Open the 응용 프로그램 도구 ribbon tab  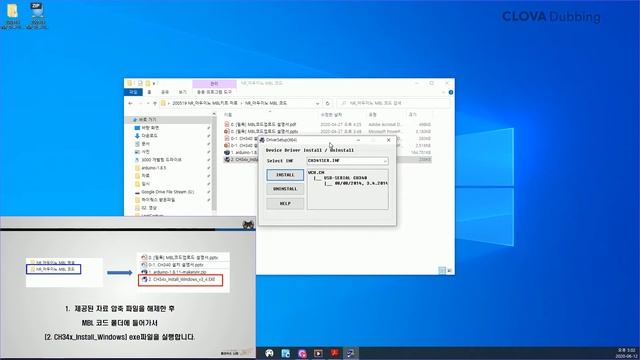214,92
